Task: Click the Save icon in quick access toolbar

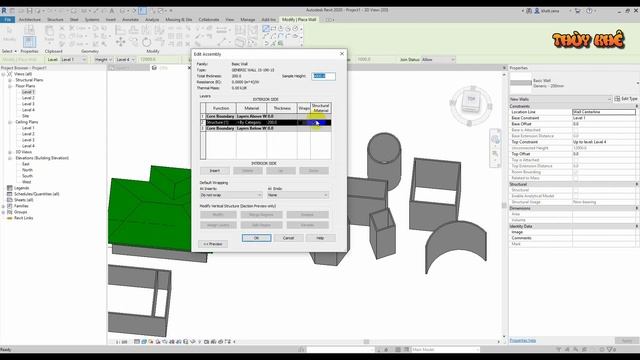Action: click(29, 11)
